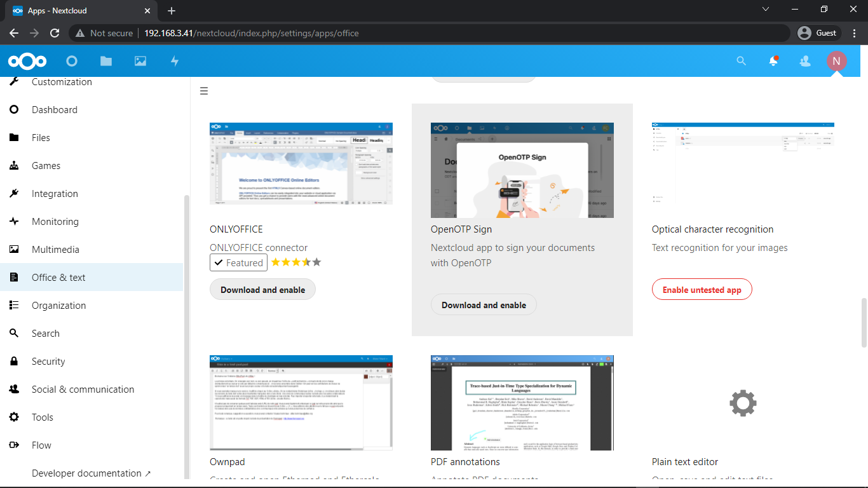Click the Files sidebar folder icon
This screenshot has width=868, height=488.
[x=14, y=138]
